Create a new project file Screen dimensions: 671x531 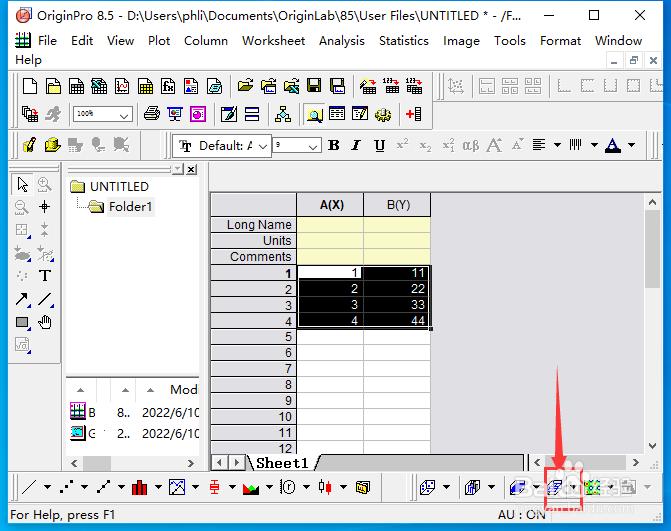click(30, 86)
